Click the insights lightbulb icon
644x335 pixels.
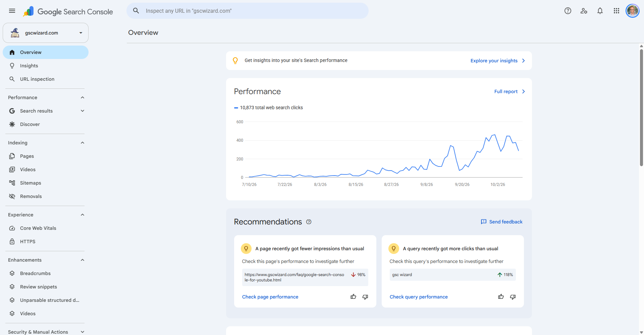[235, 61]
